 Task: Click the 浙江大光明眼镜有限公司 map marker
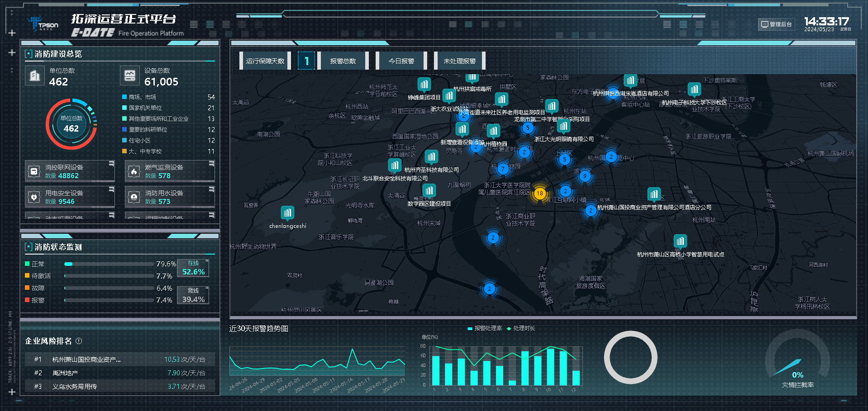point(563,126)
